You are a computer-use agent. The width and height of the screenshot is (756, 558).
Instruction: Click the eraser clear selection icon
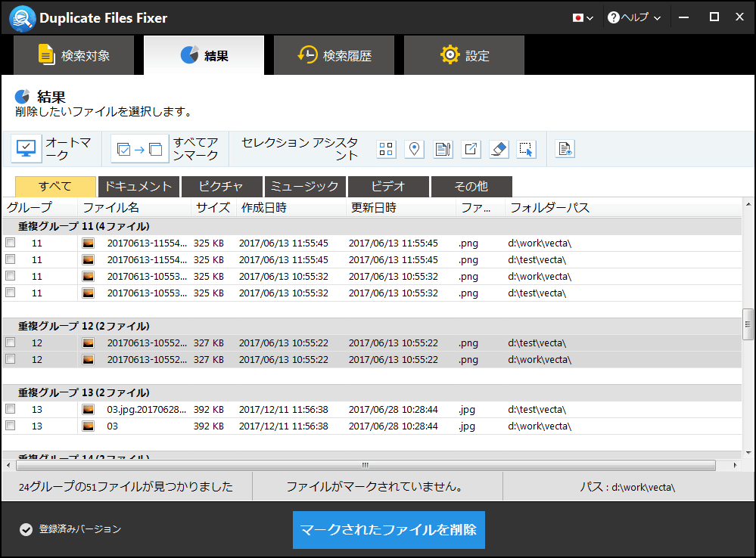[499, 149]
